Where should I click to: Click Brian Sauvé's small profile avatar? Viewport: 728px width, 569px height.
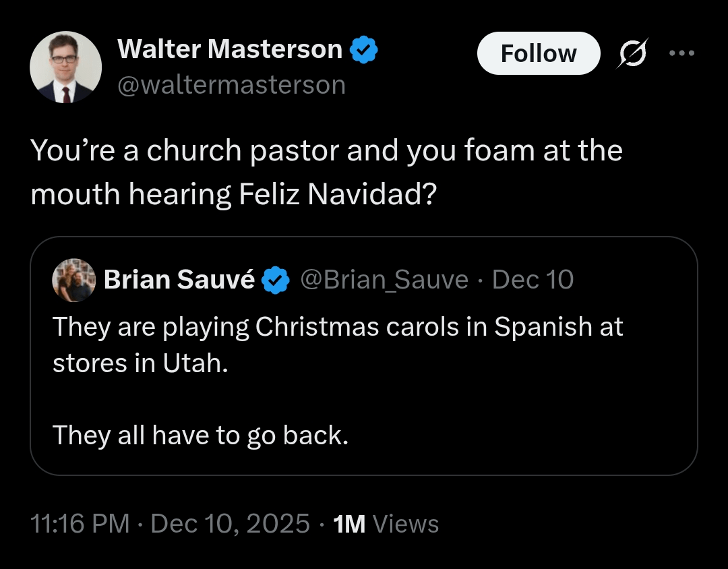73,280
